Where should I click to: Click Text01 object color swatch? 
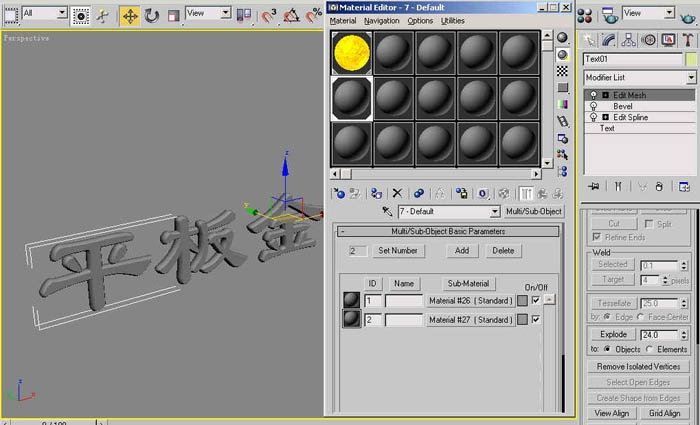click(691, 59)
